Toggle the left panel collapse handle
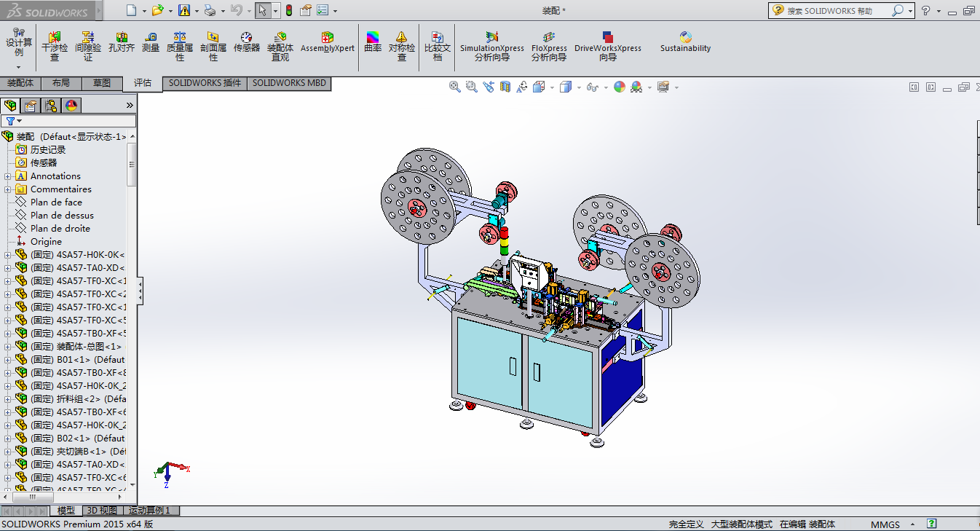 tap(140, 291)
